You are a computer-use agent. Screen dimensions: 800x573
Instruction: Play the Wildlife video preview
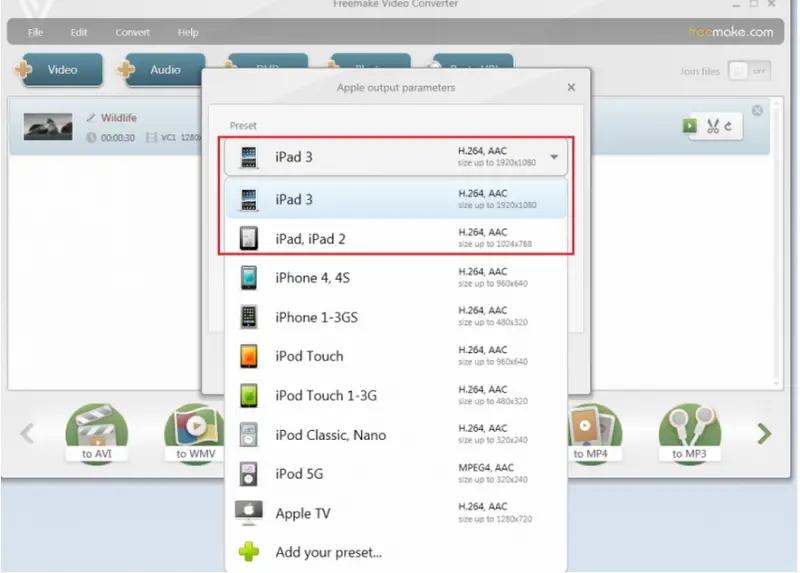tap(689, 126)
